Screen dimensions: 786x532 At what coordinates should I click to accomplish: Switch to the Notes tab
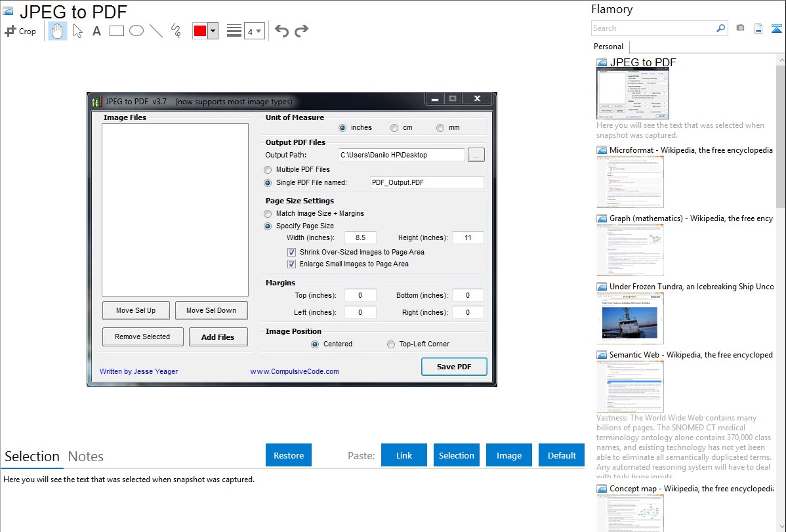point(86,457)
